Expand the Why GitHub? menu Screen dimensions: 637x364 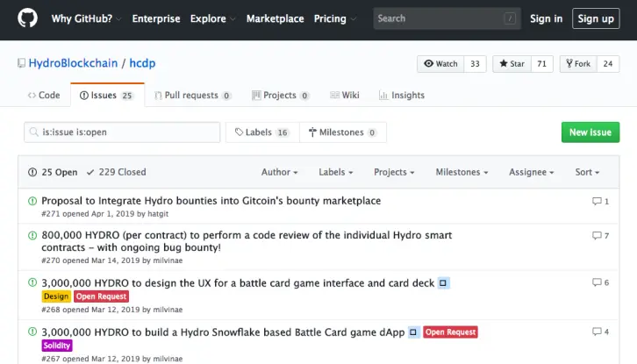86,18
